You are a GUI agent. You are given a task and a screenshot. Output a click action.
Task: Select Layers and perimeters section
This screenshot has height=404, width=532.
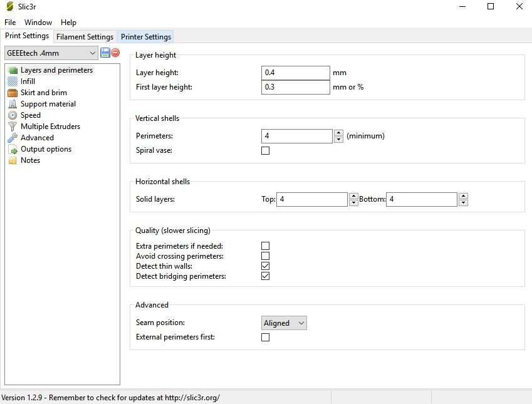pyautogui.click(x=56, y=70)
